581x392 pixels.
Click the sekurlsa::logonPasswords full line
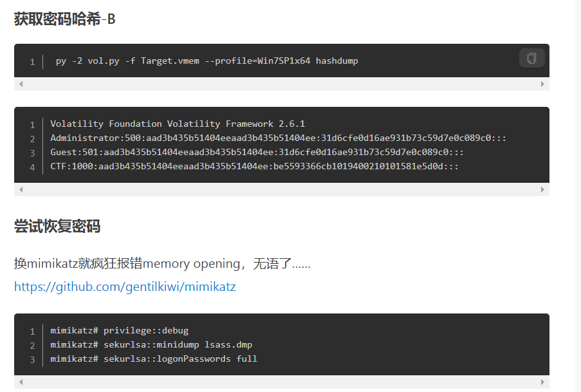(154, 359)
